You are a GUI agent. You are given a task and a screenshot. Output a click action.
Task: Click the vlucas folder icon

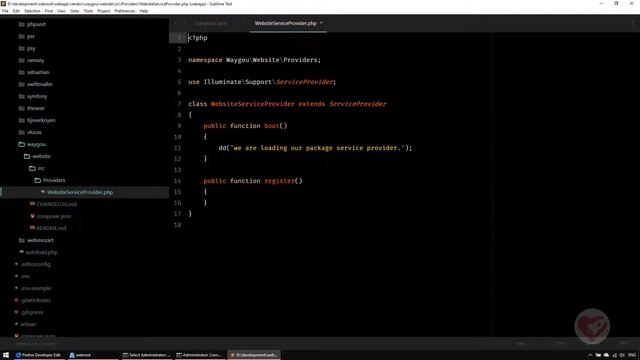(x=22, y=132)
